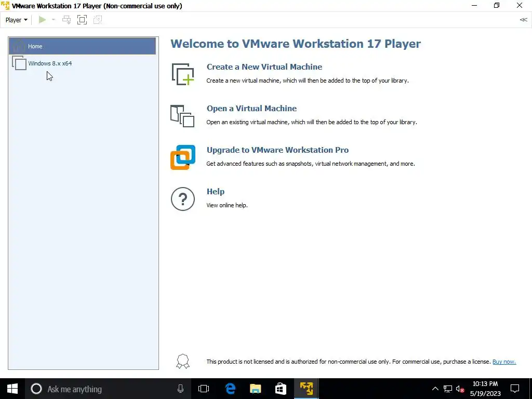This screenshot has height=399, width=532.
Task: Open Upgrade to VMware Workstation Pro link
Action: 277,150
